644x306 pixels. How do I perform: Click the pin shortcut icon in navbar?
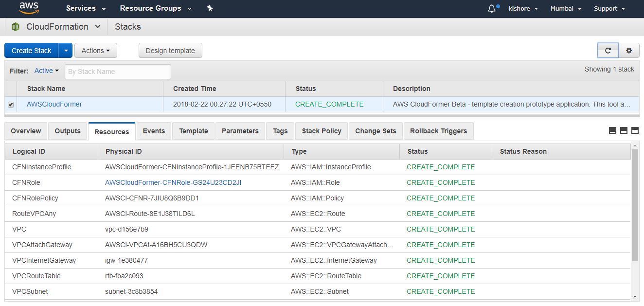click(210, 8)
